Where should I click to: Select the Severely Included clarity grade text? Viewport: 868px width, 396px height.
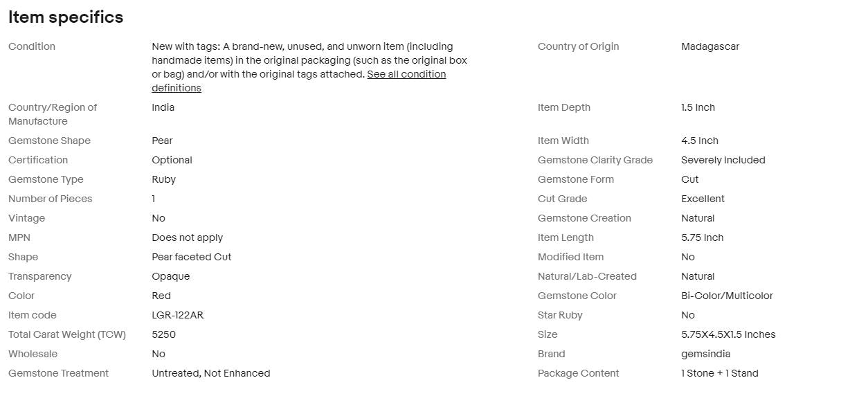point(723,160)
